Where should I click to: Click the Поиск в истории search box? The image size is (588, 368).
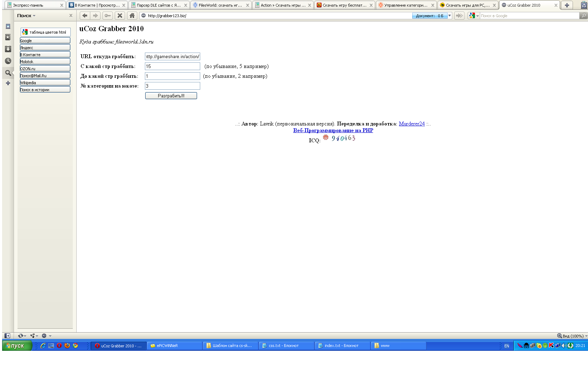(x=45, y=89)
